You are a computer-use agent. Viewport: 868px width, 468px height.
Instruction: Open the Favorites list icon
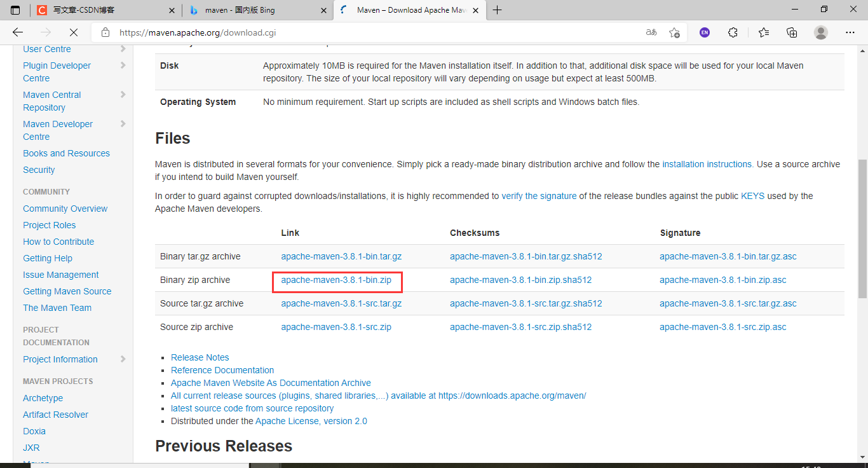[763, 32]
